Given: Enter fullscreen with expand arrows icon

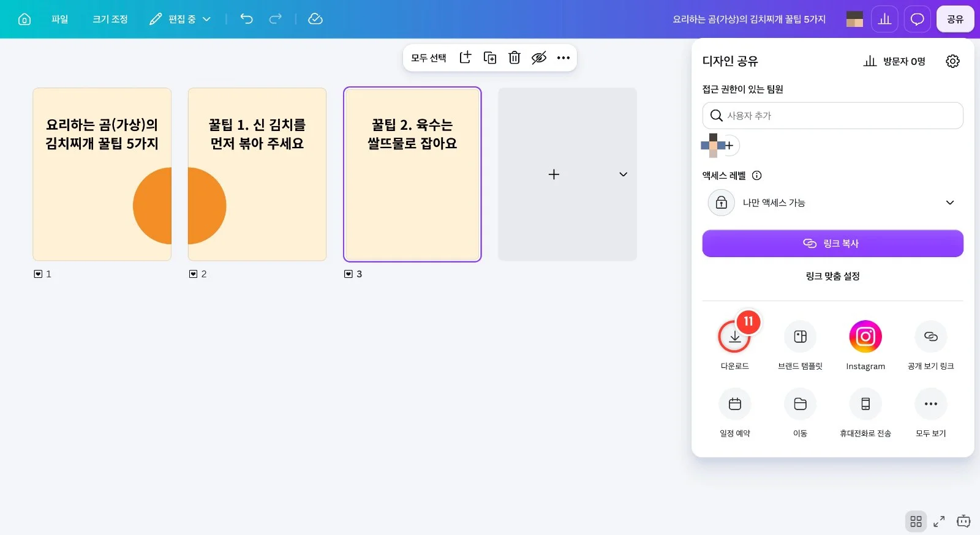Looking at the screenshot, I should 939,522.
